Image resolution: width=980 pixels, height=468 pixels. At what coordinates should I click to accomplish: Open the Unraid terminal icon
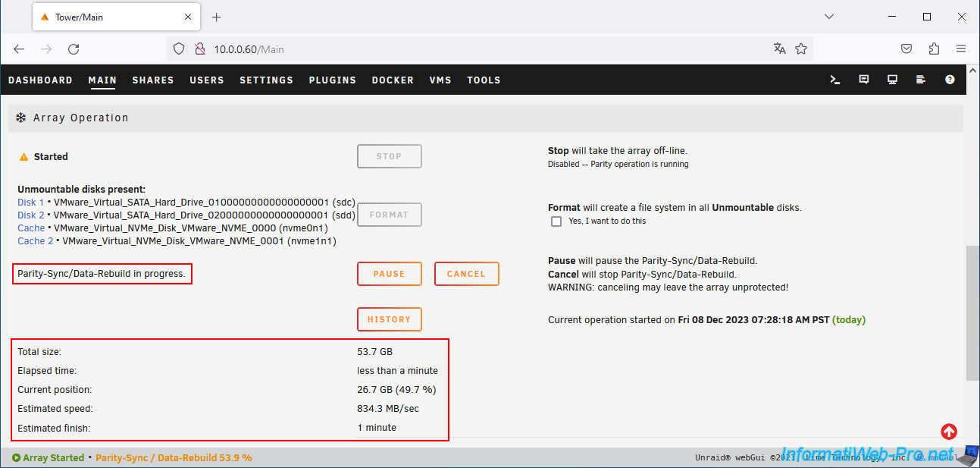(x=835, y=80)
